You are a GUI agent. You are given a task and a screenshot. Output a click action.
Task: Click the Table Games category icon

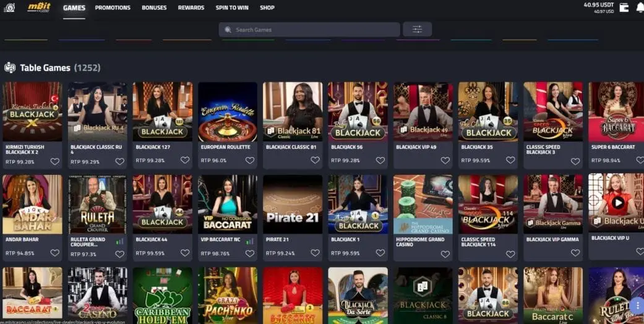(10, 67)
